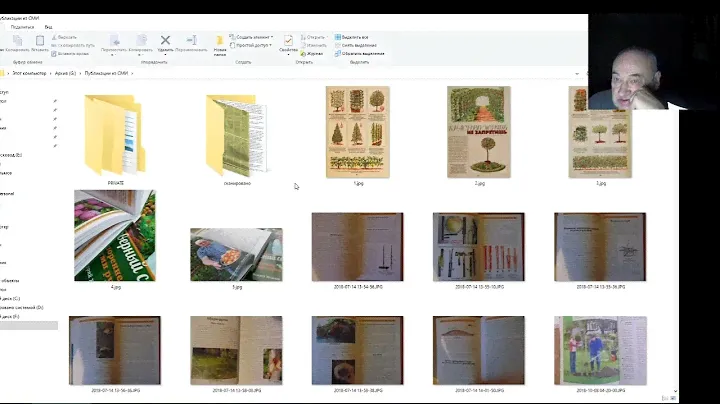Select the 4.jpg book photo thumbnail
The image size is (720, 404).
coord(114,235)
